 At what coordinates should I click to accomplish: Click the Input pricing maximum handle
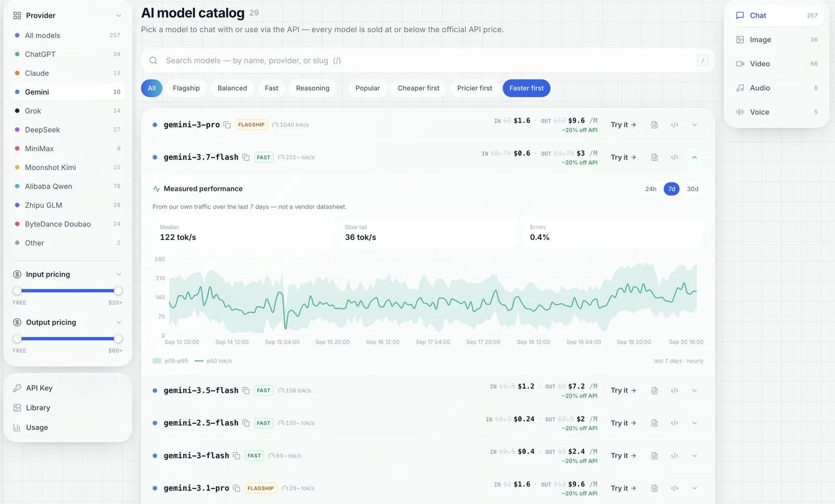coord(118,291)
